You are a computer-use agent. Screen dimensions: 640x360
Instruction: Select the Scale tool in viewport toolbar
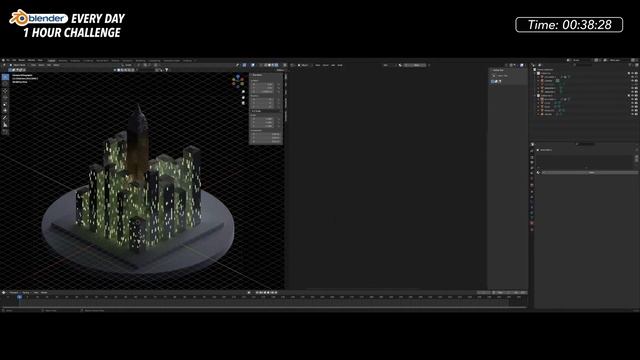click(5, 104)
